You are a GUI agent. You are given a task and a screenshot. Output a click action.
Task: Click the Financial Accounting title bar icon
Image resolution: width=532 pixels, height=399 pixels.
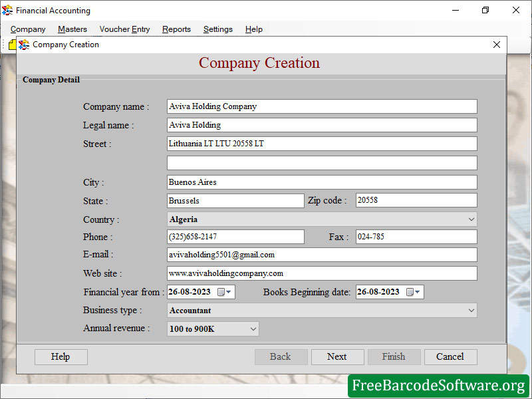click(x=10, y=10)
